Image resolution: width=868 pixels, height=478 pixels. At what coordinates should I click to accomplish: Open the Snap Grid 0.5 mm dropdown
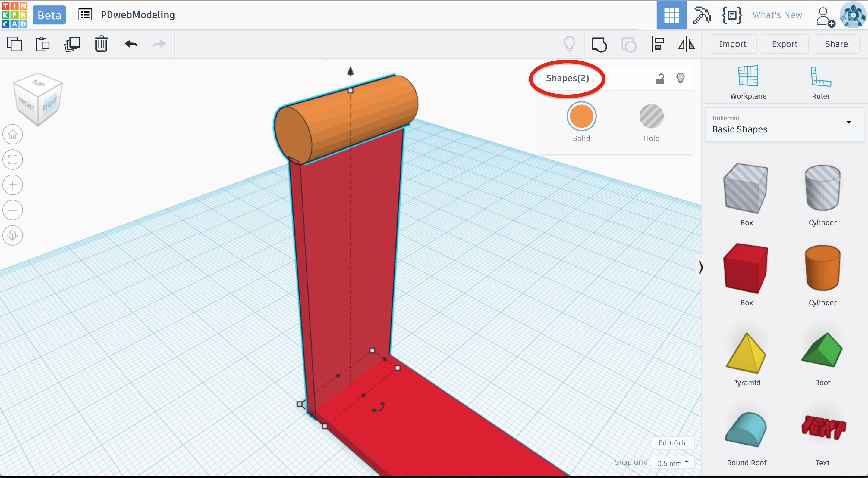coord(673,463)
